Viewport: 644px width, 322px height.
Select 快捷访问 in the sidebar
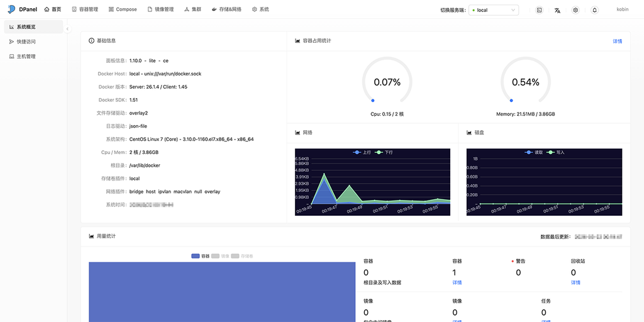(34, 42)
